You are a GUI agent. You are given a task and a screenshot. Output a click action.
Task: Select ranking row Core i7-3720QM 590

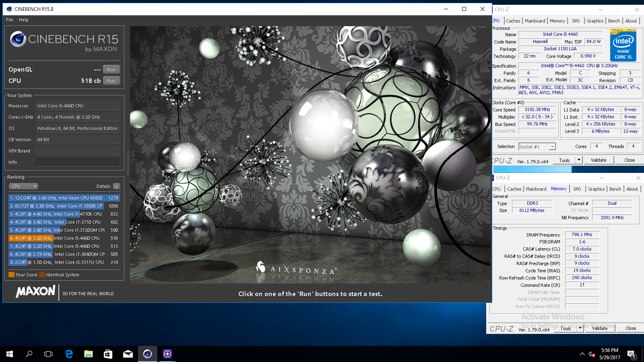pos(64,230)
